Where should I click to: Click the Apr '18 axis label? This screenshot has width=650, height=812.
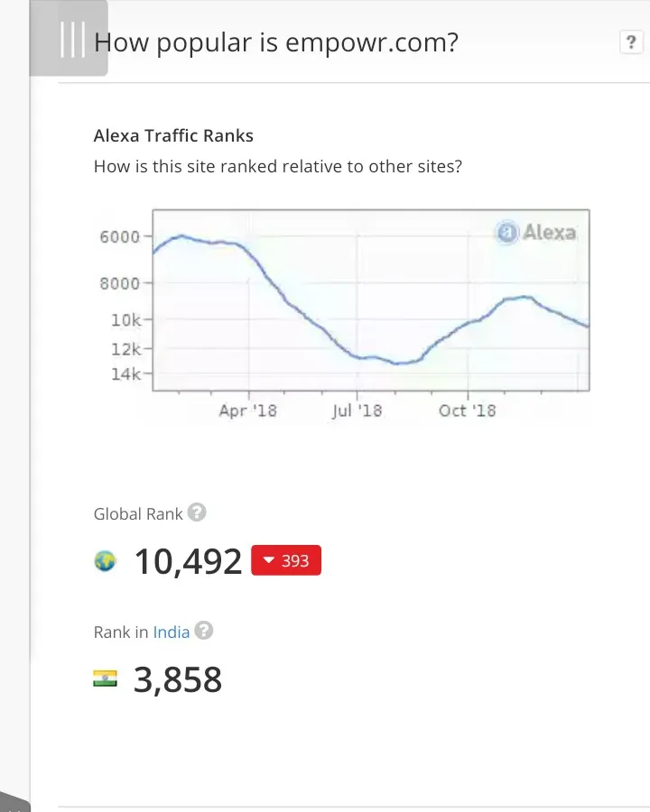[x=247, y=411]
